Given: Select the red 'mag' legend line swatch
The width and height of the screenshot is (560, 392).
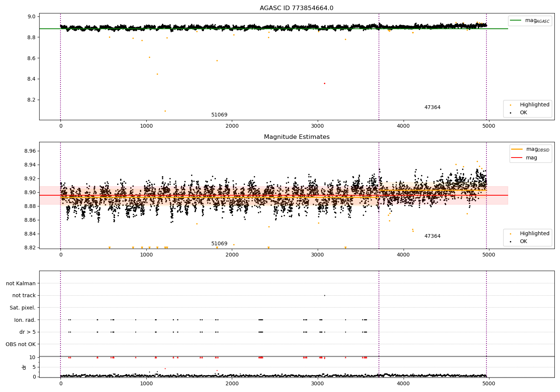Looking at the screenshot, I should tap(517, 158).
